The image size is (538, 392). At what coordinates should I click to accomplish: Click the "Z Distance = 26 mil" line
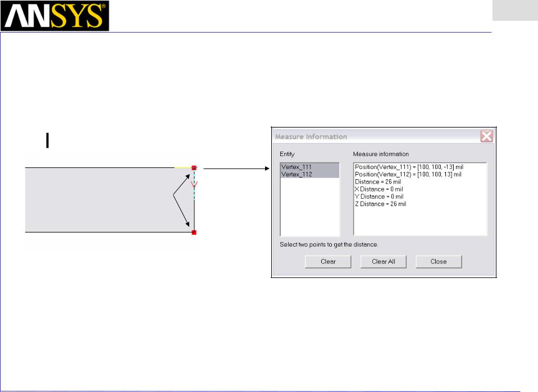coord(381,204)
